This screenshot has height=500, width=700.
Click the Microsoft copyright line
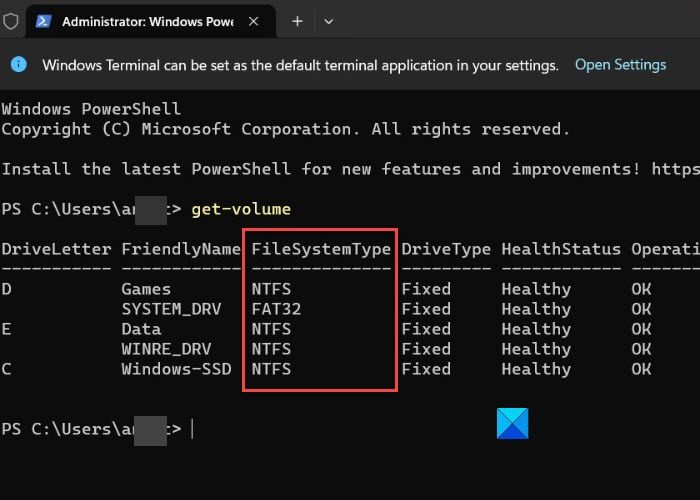pos(286,129)
